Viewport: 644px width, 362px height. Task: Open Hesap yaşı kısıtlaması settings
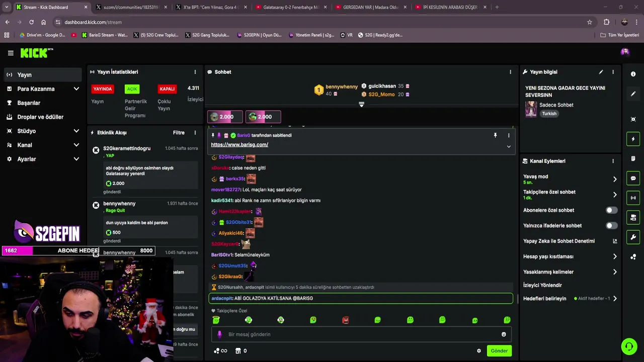pyautogui.click(x=570, y=256)
